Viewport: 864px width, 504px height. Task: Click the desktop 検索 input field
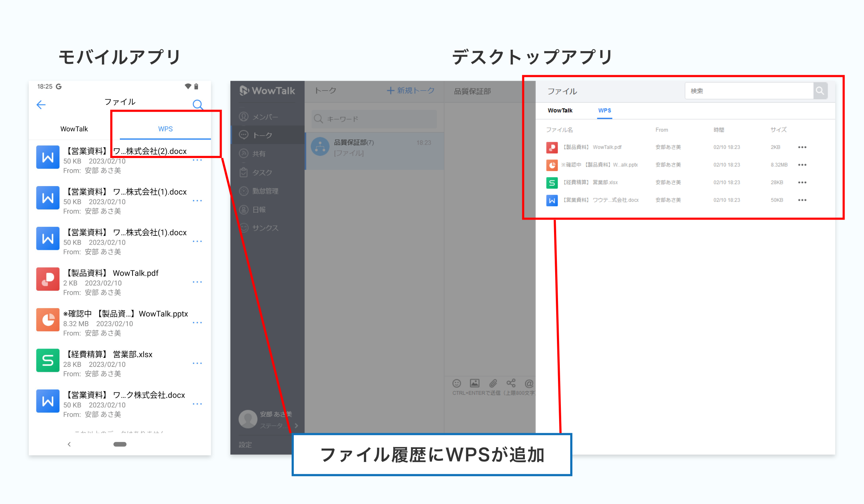[x=749, y=91]
